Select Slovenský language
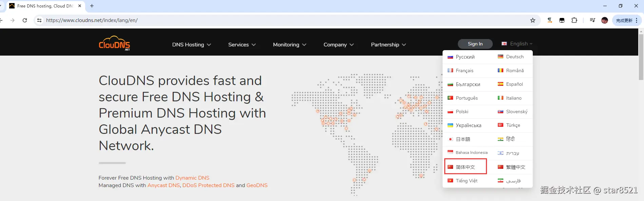 [517, 112]
